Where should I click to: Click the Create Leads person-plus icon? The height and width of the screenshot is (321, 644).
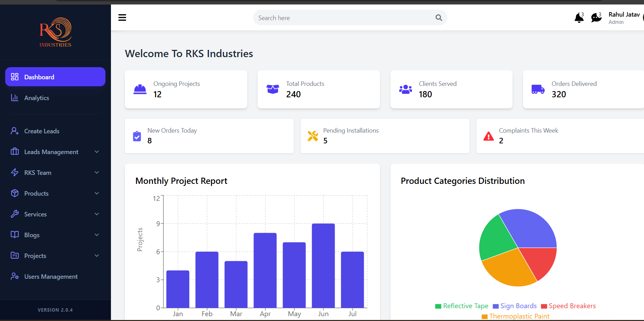pyautogui.click(x=15, y=131)
